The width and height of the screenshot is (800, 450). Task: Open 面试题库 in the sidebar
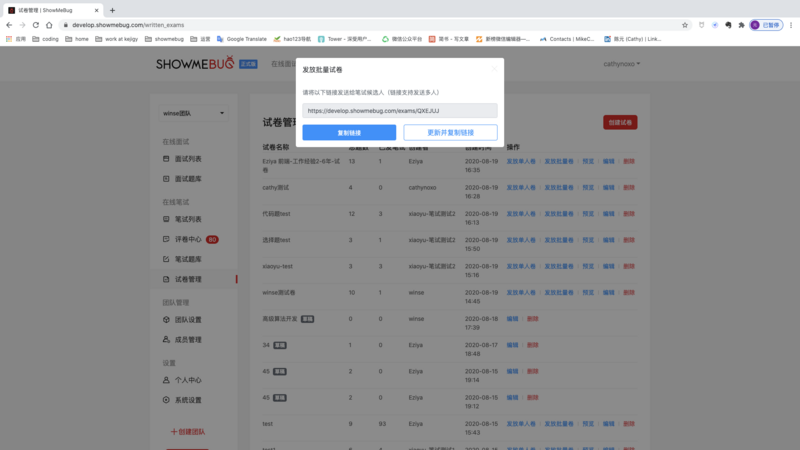click(188, 179)
